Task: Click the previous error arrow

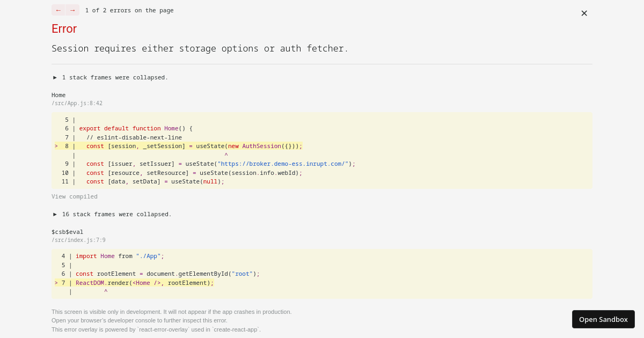Action: 58,10
